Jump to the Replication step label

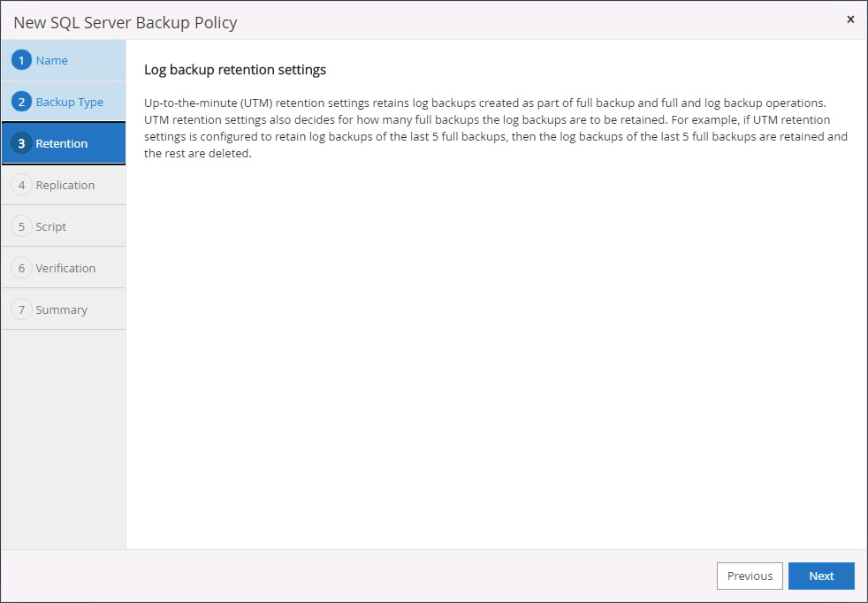(x=65, y=186)
